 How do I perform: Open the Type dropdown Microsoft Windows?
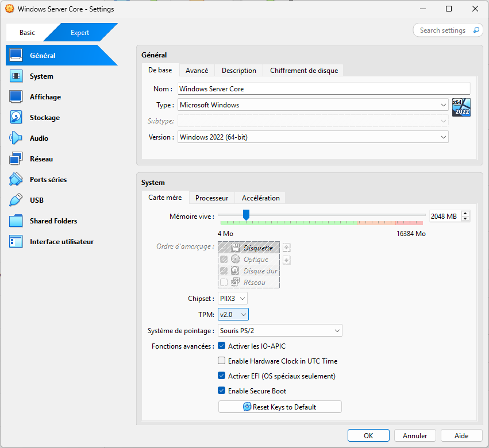[313, 105]
